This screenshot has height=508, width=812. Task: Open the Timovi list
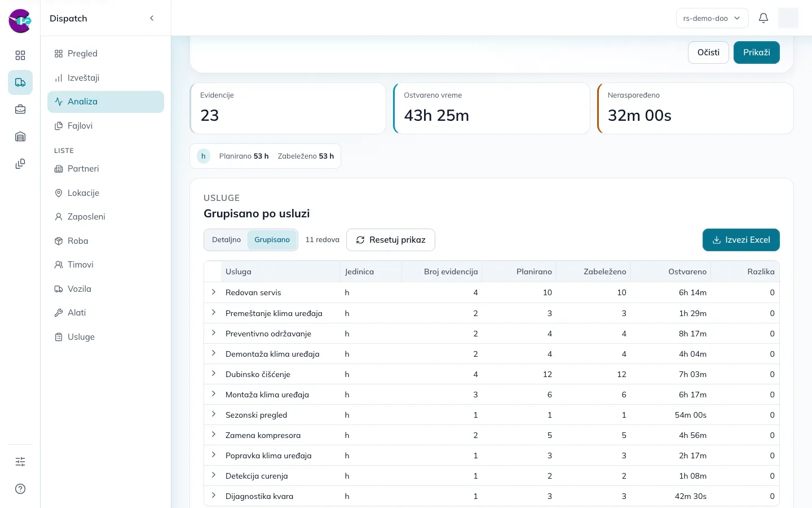[x=105, y=265]
